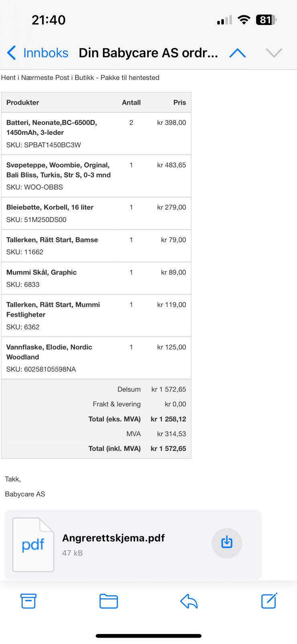
Task: Tap the Svøpeteppe, Woombie product name
Action: (x=58, y=170)
